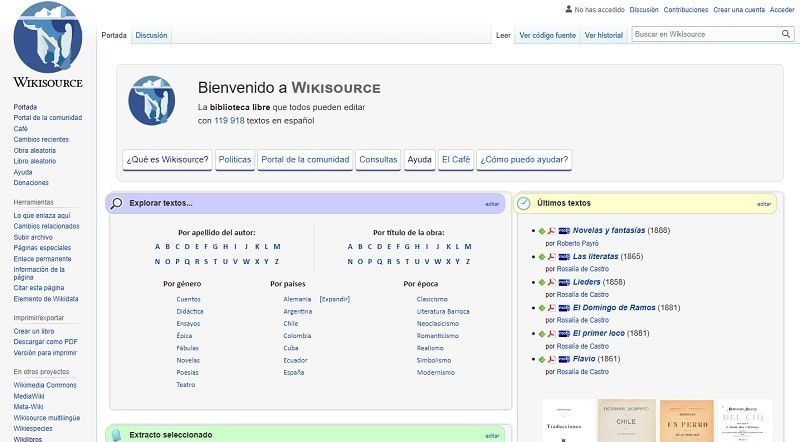
Task: Open the Romanticismo era link
Action: [437, 336]
